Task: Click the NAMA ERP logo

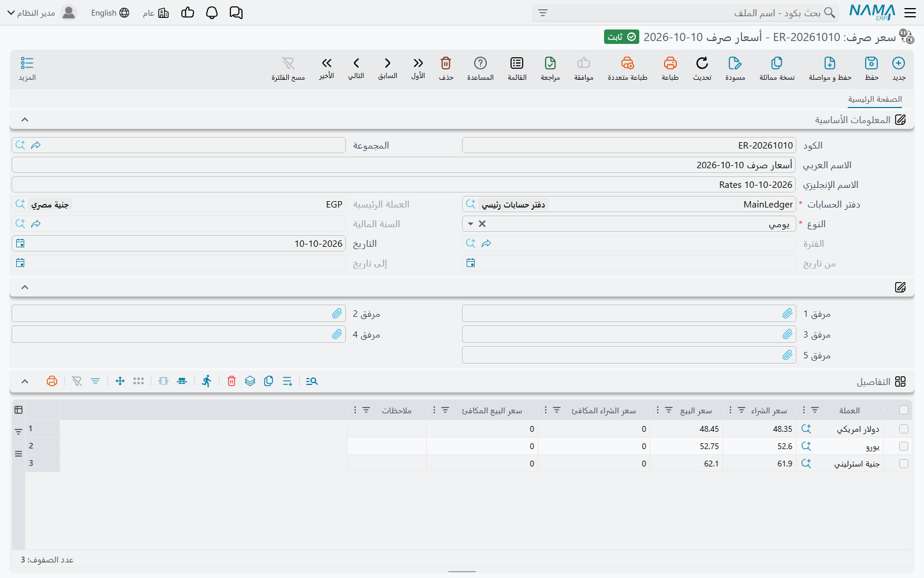Action: (872, 12)
